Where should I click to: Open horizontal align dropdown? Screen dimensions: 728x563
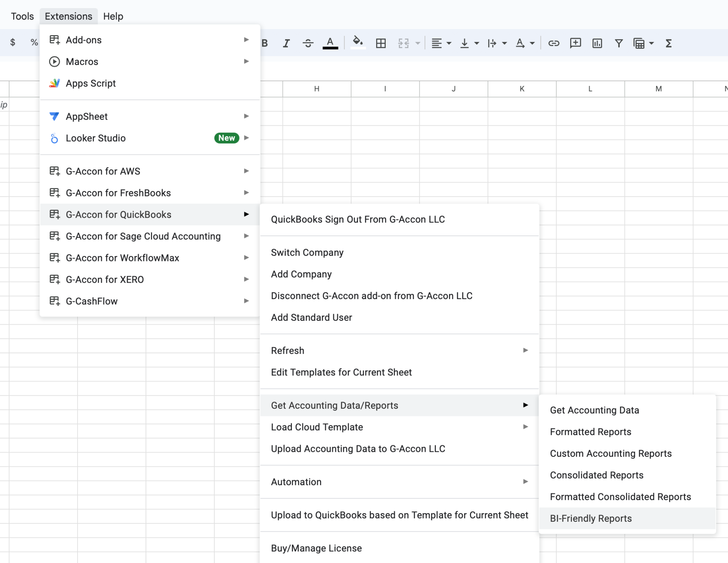click(441, 43)
